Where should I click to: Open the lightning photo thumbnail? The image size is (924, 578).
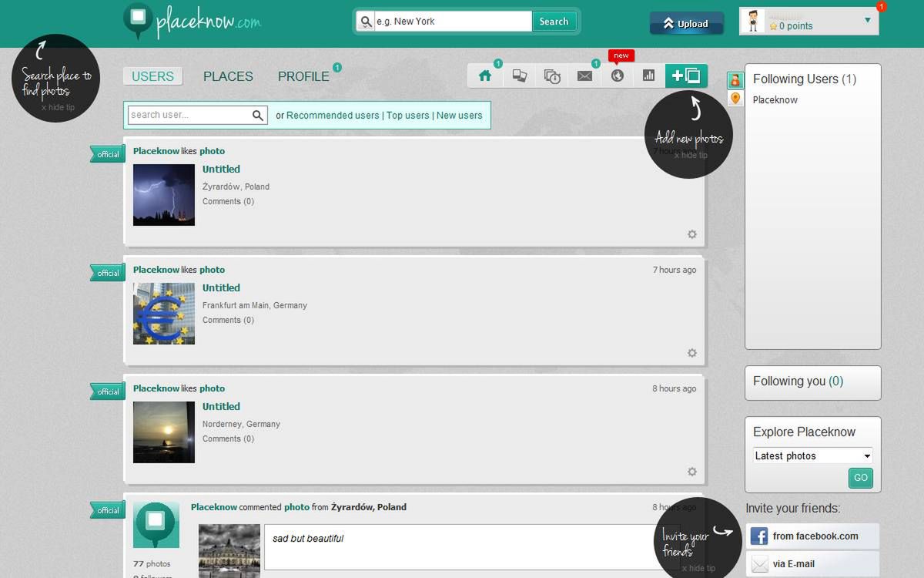(164, 195)
